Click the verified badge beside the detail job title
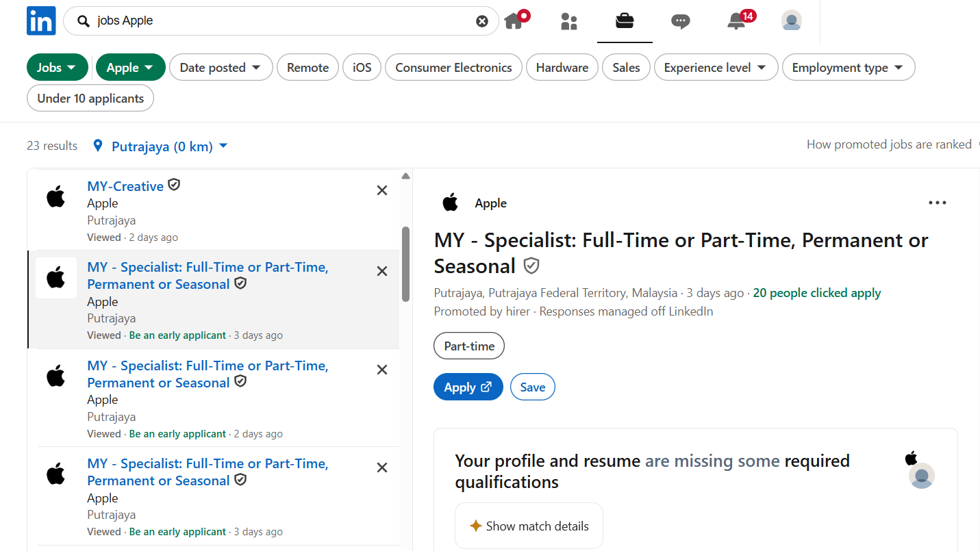The width and height of the screenshot is (980, 551). (531, 266)
